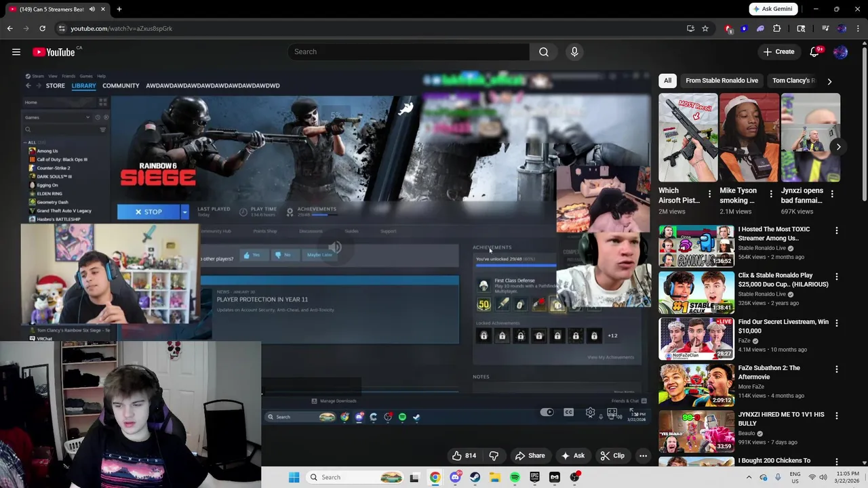
Task: Start voice search with microphone icon
Action: click(574, 52)
